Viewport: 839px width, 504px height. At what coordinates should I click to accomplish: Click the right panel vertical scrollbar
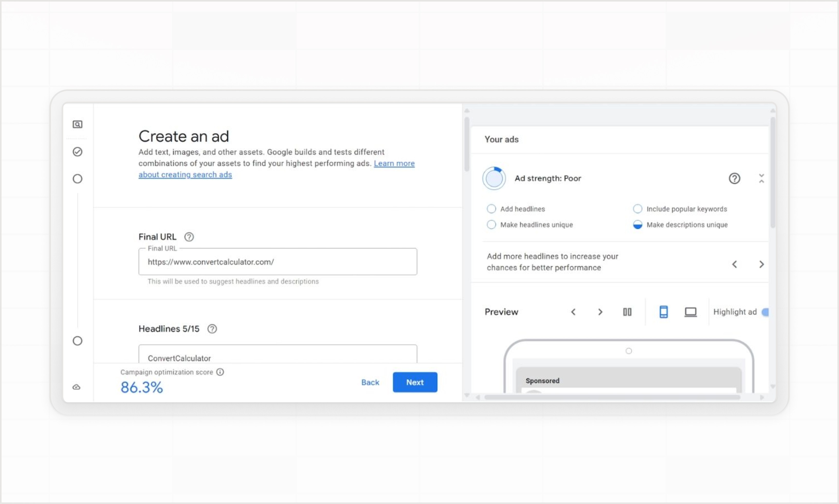tap(773, 173)
